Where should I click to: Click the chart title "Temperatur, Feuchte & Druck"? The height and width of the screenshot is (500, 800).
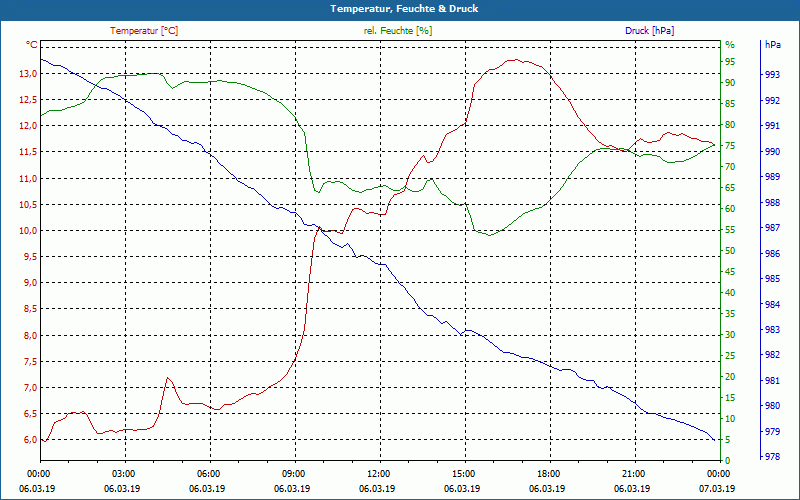pyautogui.click(x=404, y=9)
